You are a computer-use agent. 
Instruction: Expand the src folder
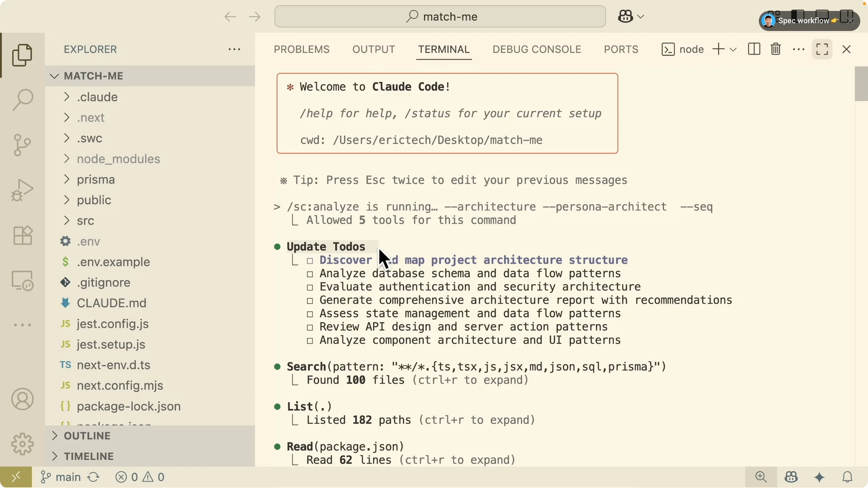[150, 221]
